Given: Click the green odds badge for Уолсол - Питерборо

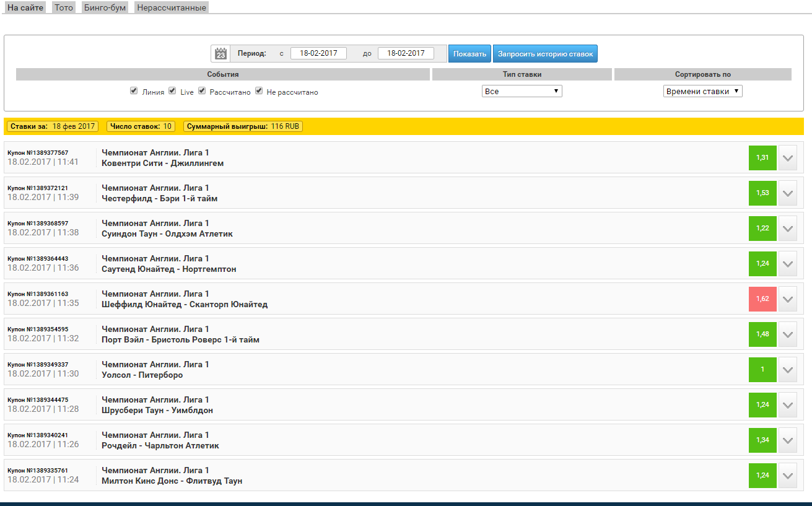Looking at the screenshot, I should point(762,370).
